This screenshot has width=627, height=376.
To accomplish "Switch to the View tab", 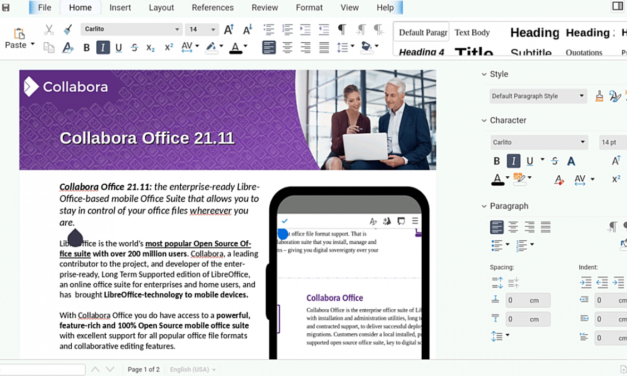I will [349, 8].
